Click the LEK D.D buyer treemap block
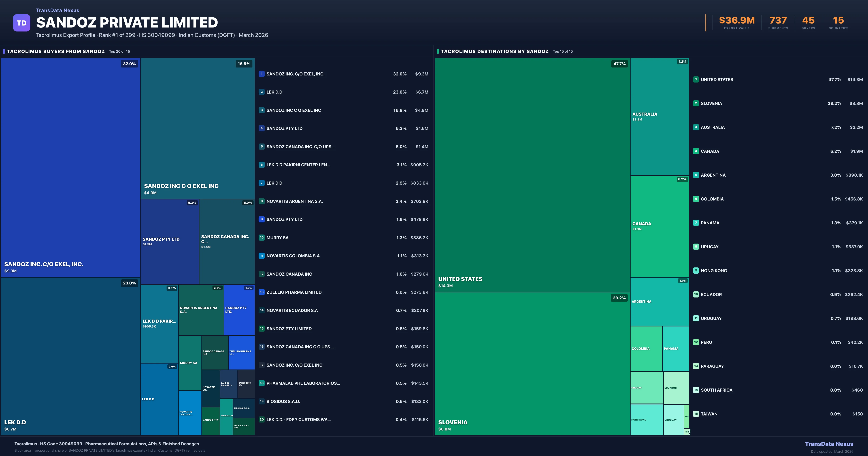The width and height of the screenshot is (868, 456). pyautogui.click(x=70, y=356)
